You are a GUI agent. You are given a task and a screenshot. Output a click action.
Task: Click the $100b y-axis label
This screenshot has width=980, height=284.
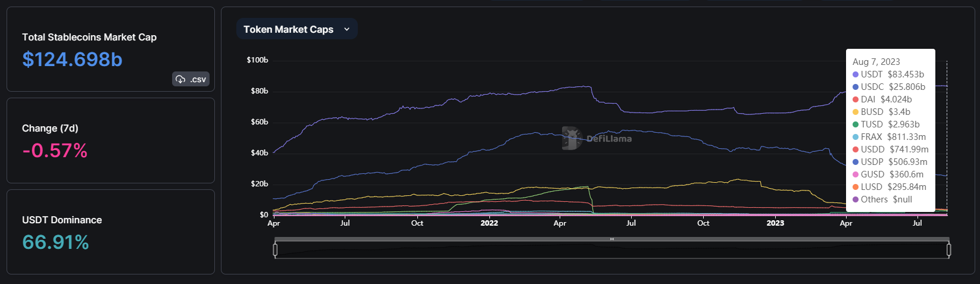[257, 60]
